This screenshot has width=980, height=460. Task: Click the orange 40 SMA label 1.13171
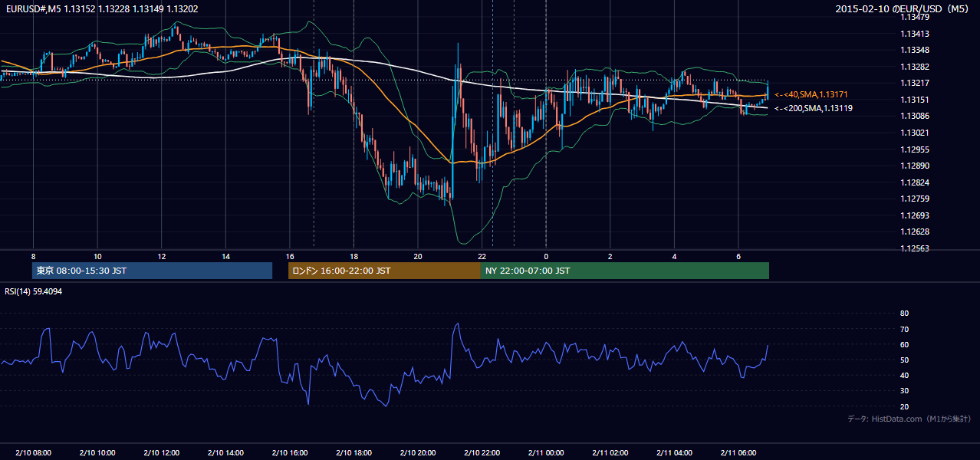tap(811, 94)
